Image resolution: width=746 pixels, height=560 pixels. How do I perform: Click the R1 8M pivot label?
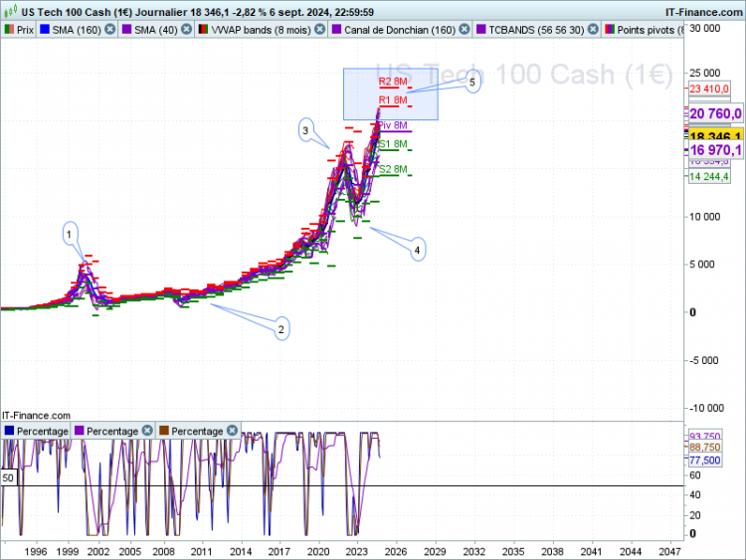393,99
